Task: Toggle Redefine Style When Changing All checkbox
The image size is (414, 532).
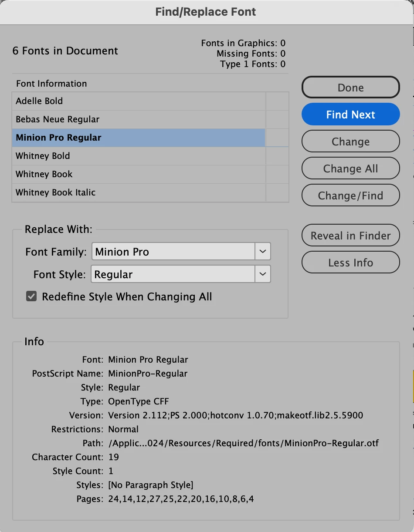Action: coord(31,297)
